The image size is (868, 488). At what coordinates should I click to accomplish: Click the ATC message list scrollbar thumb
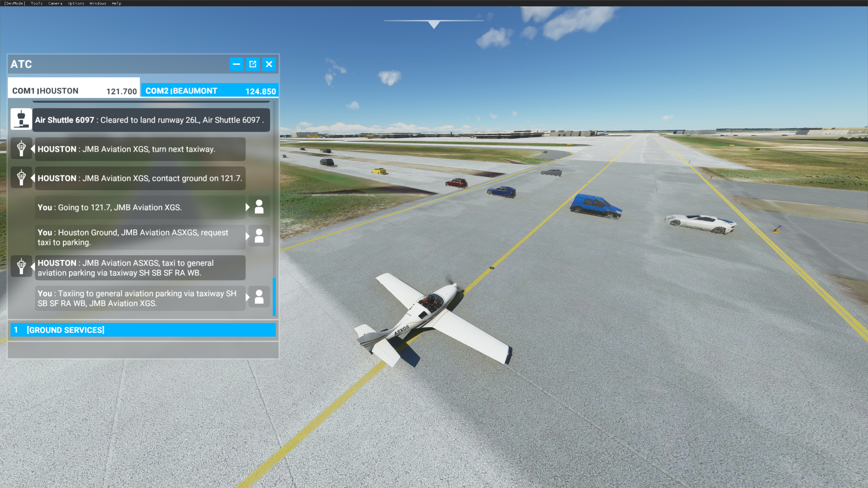click(x=274, y=297)
